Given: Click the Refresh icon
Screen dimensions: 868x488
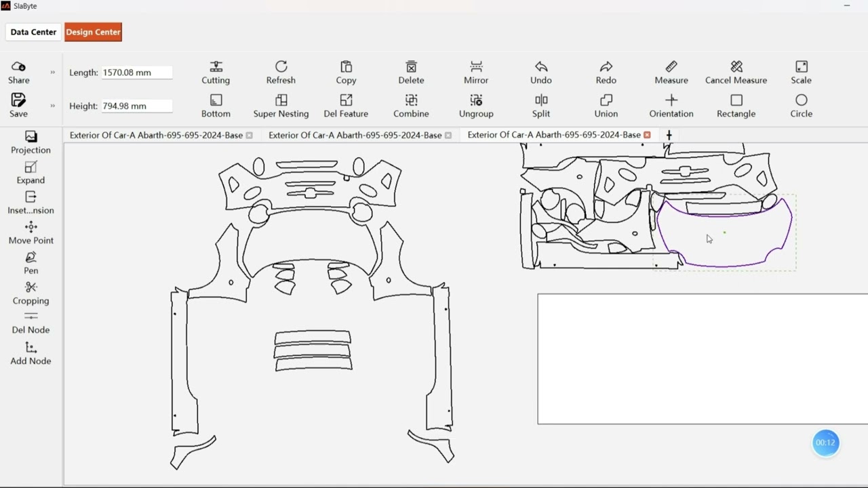Looking at the screenshot, I should [x=281, y=73].
